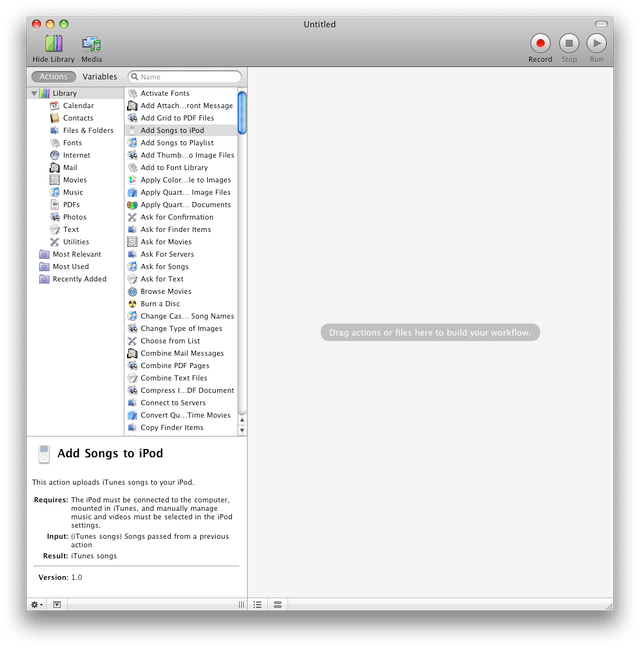Select Movies category icon
The height and width of the screenshot is (647, 640).
click(54, 180)
